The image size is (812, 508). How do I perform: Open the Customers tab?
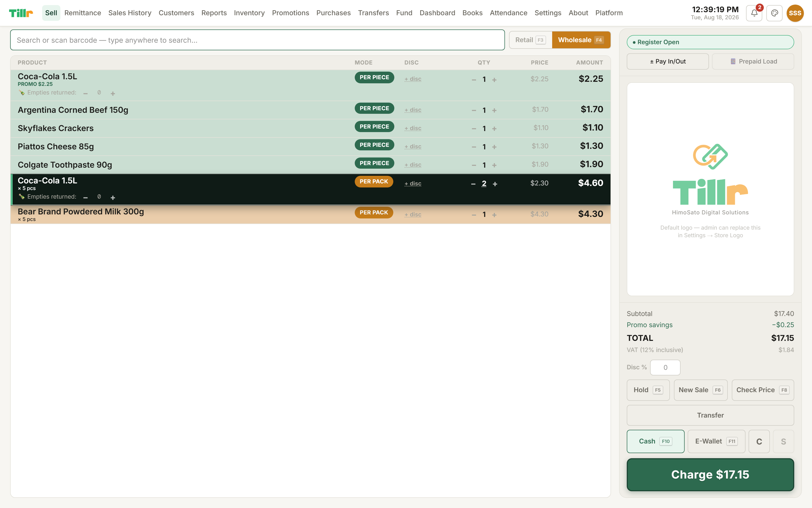(176, 13)
